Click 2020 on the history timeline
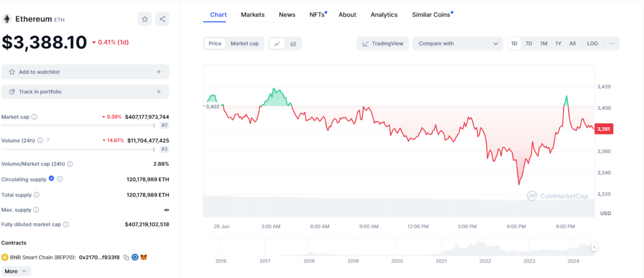The width and height of the screenshot is (644, 278). (397, 261)
